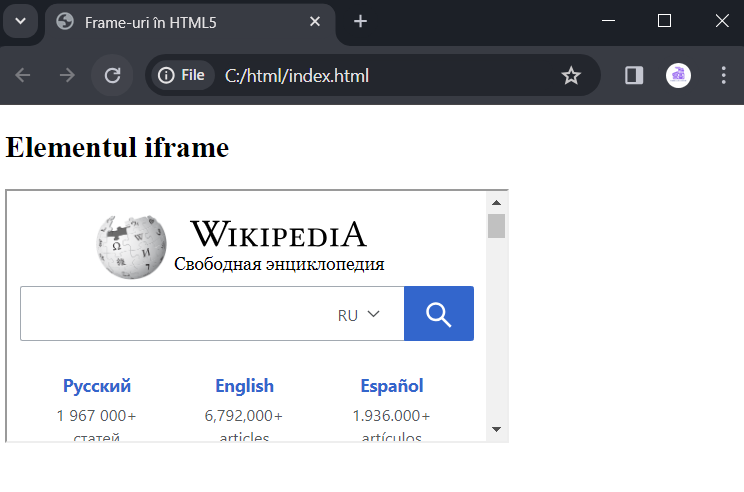
Task: Select the Frame-uri în HTML5 tab
Action: [190, 22]
